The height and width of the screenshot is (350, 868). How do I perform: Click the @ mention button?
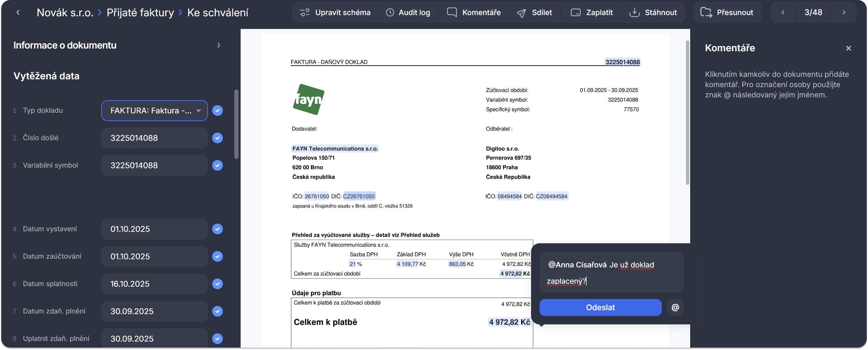point(675,307)
